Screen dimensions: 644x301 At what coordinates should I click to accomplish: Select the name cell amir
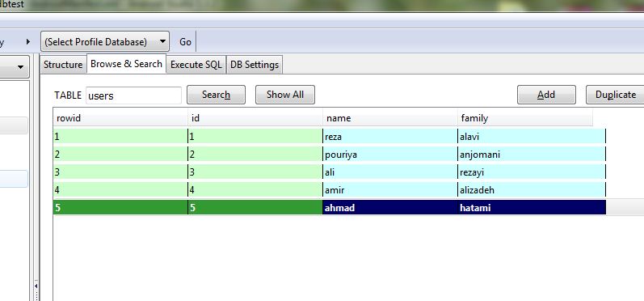point(389,189)
